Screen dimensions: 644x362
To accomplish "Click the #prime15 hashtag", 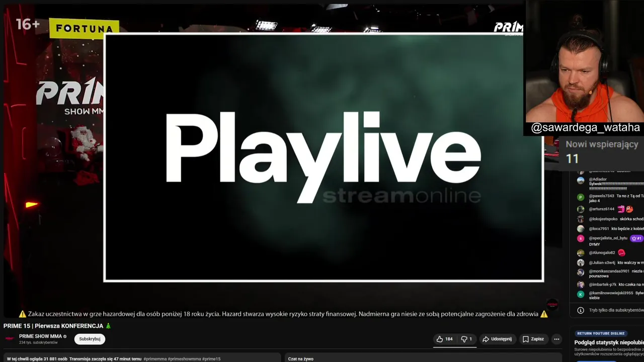I will pos(212,359).
